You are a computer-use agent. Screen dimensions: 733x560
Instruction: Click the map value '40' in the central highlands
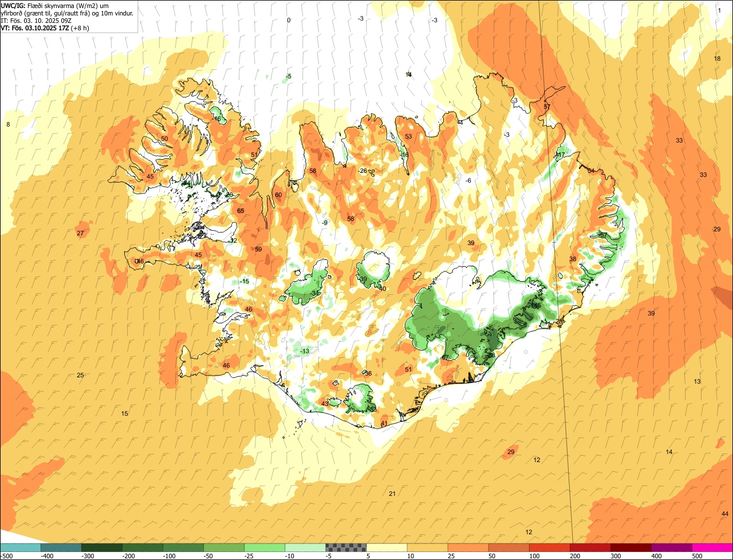pos(383,289)
